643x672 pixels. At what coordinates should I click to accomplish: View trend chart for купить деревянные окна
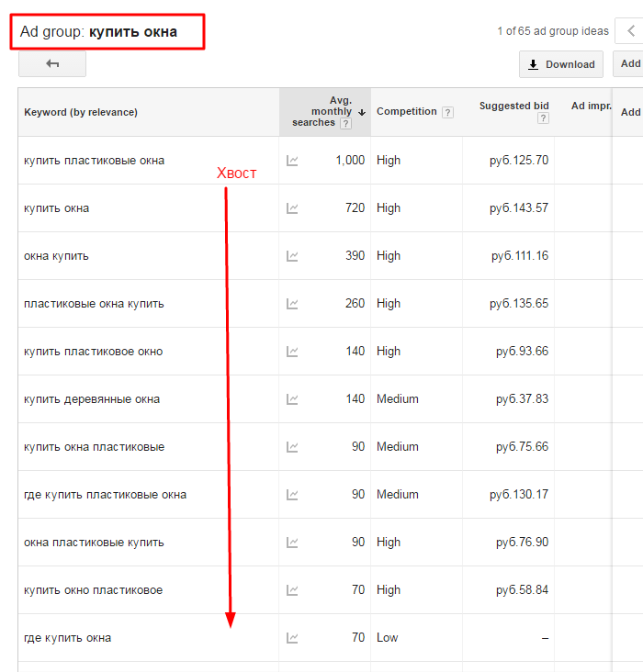(x=292, y=399)
